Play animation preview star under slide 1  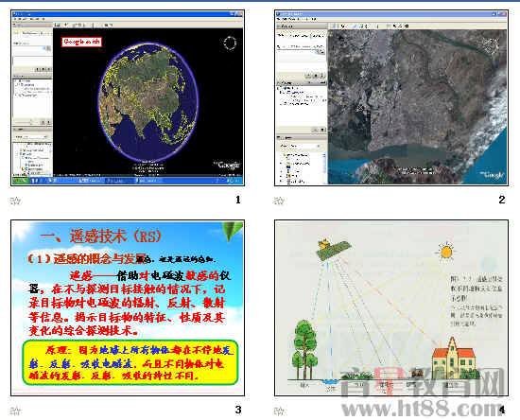tap(15, 201)
